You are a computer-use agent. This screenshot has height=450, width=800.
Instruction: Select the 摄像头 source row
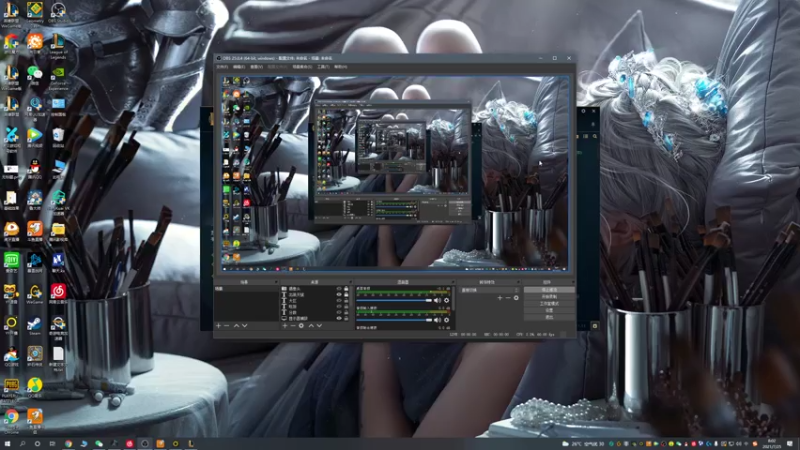[315, 289]
